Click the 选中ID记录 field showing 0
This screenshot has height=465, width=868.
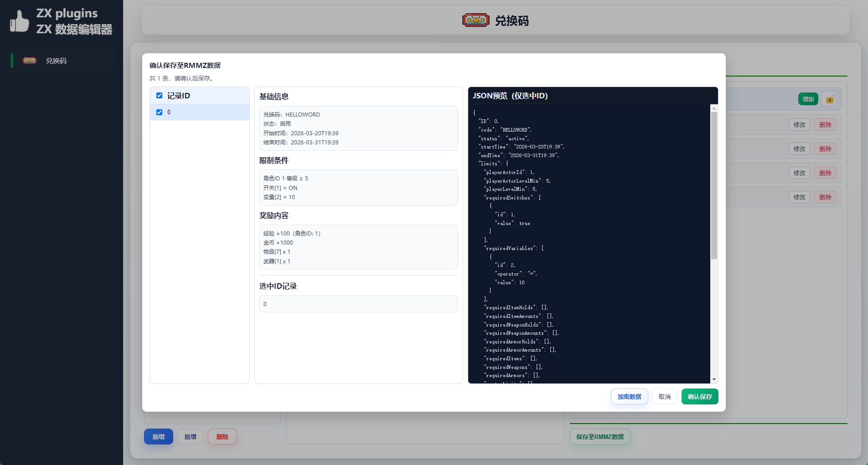point(358,304)
